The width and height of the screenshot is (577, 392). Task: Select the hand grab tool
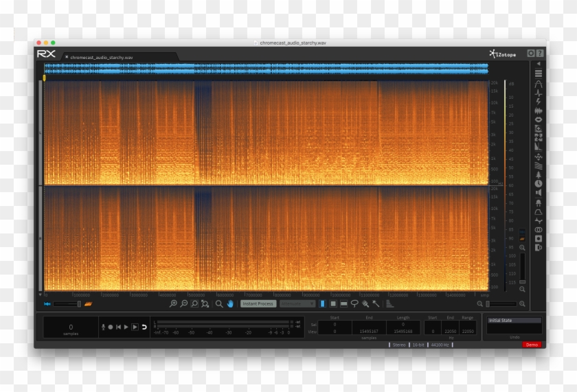tap(230, 303)
